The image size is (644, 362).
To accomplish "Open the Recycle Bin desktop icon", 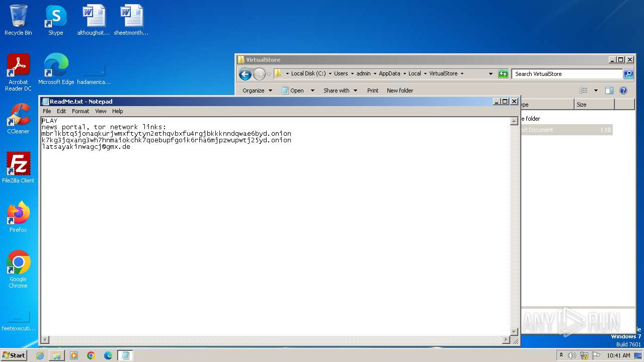I will pos(18,20).
